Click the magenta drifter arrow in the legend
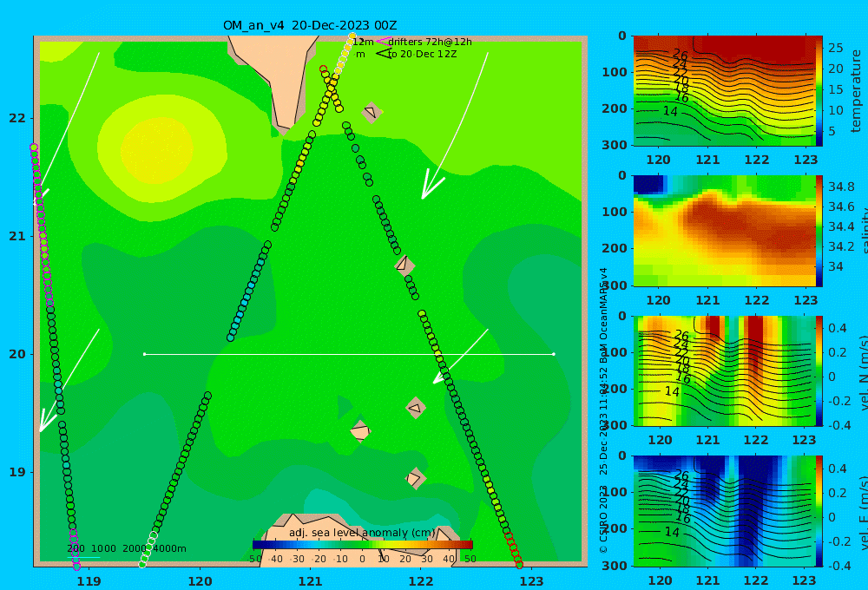Viewport: 868px width, 590px height. 383,42
